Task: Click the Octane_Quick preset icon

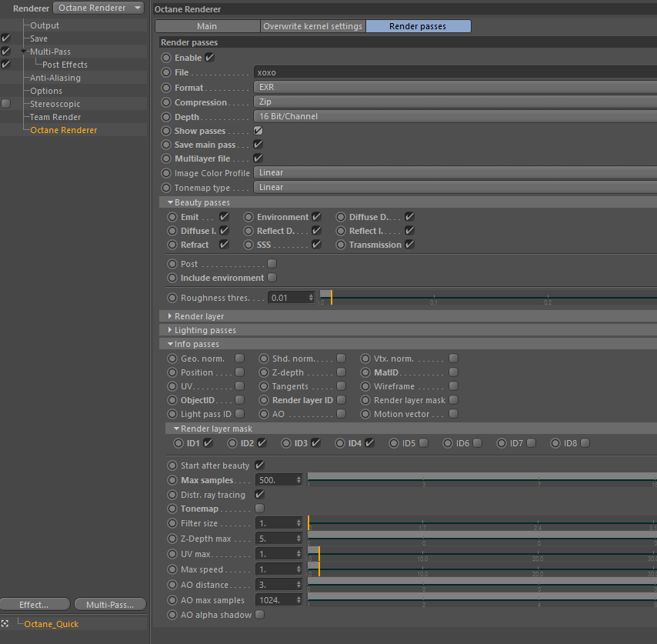Action: pyautogui.click(x=5, y=623)
